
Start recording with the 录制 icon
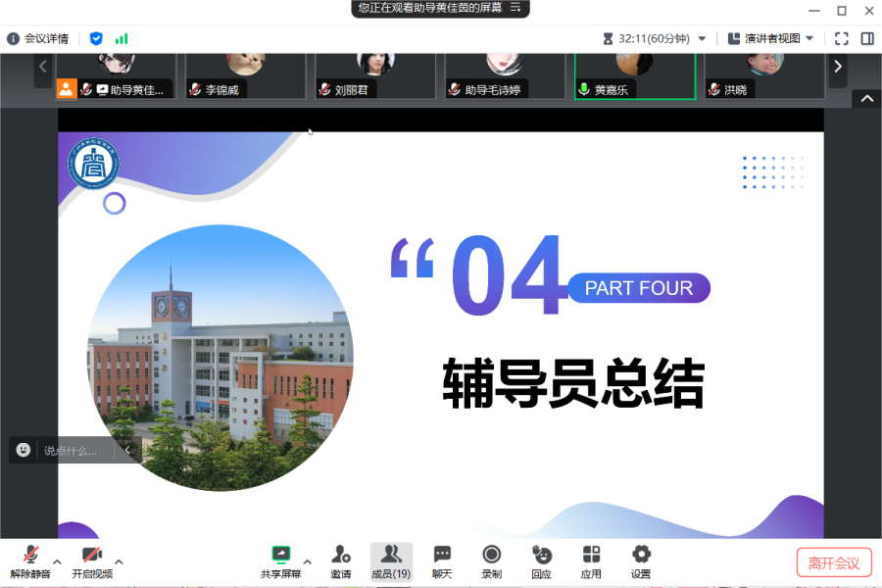pyautogui.click(x=492, y=561)
